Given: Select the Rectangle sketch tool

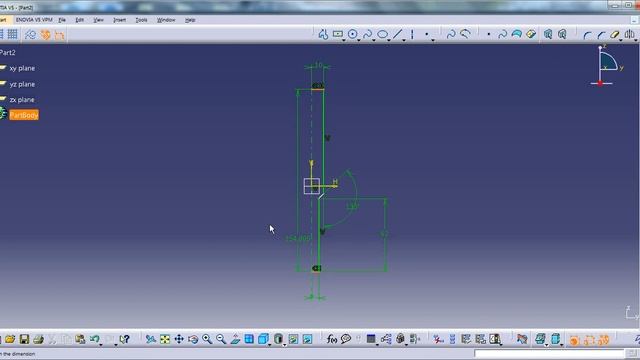Looking at the screenshot, I should click(x=338, y=34).
